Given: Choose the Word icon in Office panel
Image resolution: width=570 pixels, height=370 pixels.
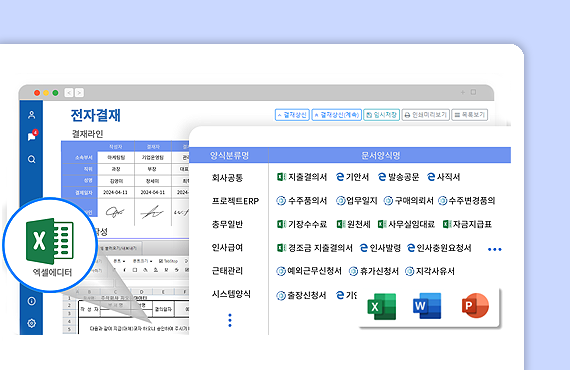Looking at the screenshot, I should pos(427,306).
